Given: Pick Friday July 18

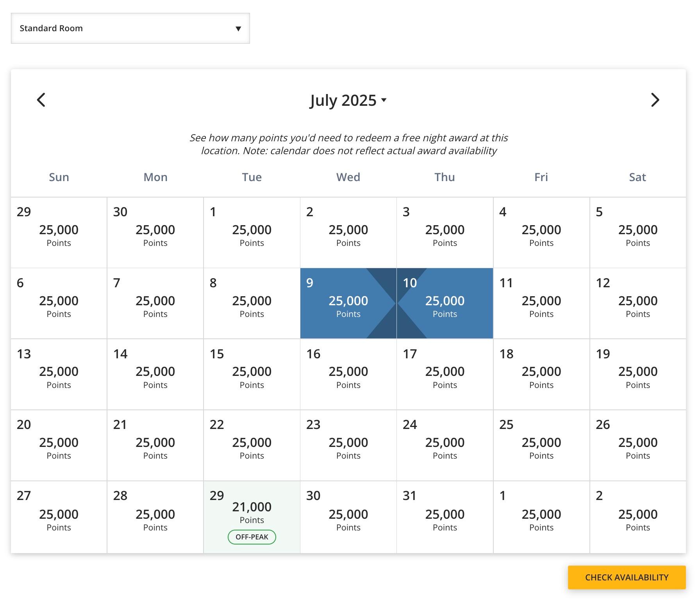Looking at the screenshot, I should point(541,374).
